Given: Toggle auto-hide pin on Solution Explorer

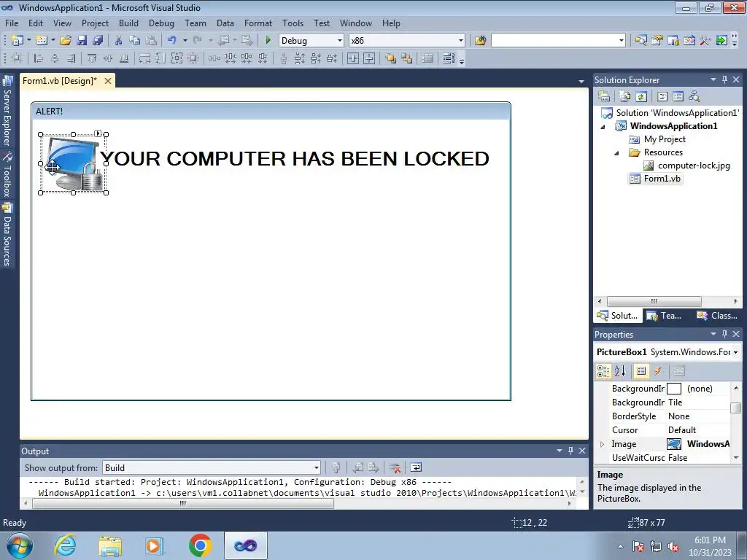Looking at the screenshot, I should [x=724, y=79].
